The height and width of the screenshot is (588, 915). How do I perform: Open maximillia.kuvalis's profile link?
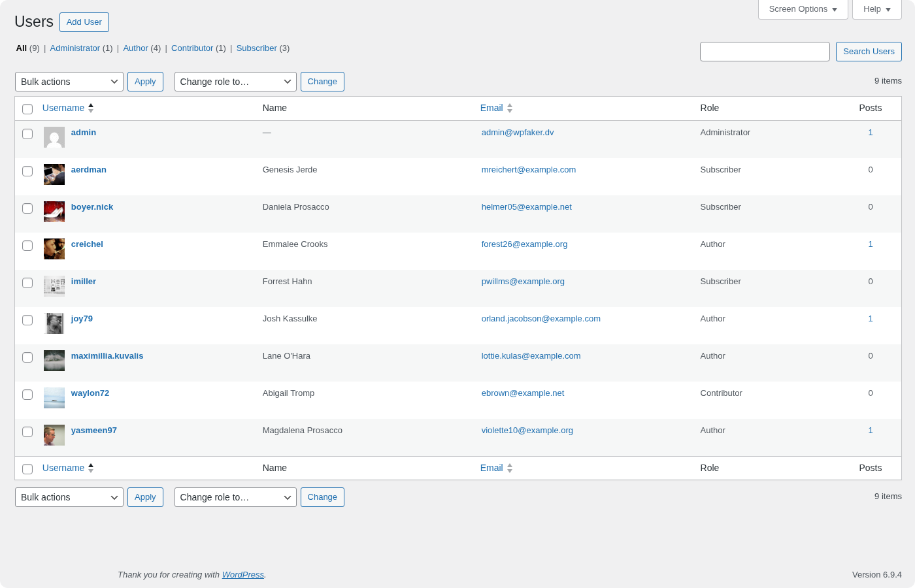(107, 355)
